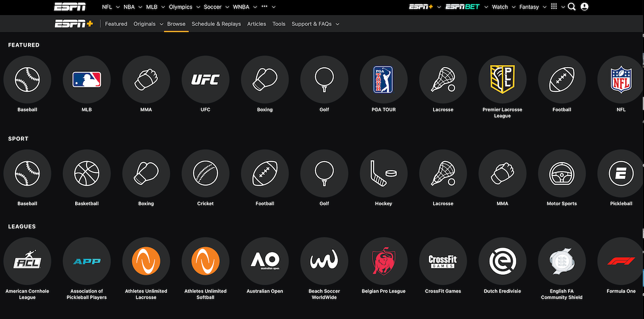The image size is (644, 319).
Task: Expand Support & FAQs dropdown
Action: point(338,24)
